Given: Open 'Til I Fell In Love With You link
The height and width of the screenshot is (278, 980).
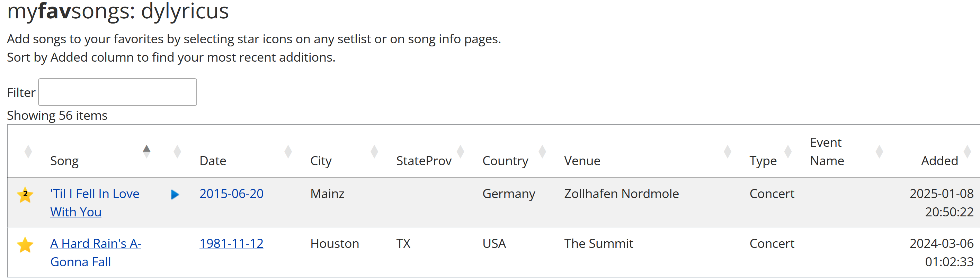Looking at the screenshot, I should pyautogui.click(x=94, y=194).
